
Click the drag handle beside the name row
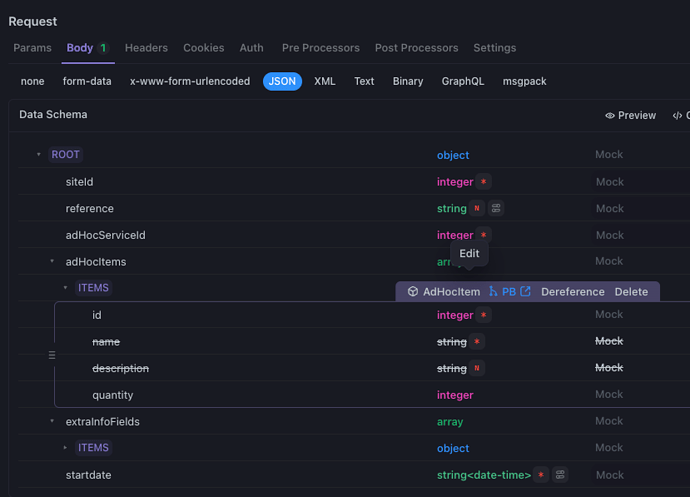coord(52,355)
